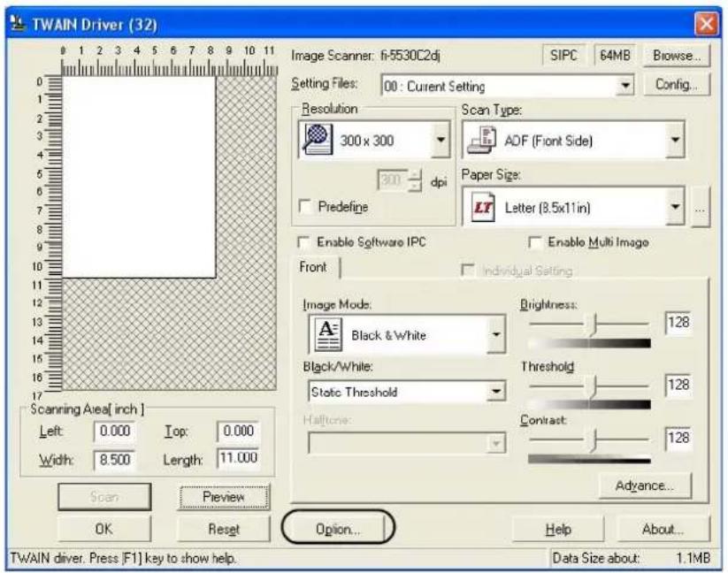
Task: Click the white scan area preview page
Action: click(139, 177)
